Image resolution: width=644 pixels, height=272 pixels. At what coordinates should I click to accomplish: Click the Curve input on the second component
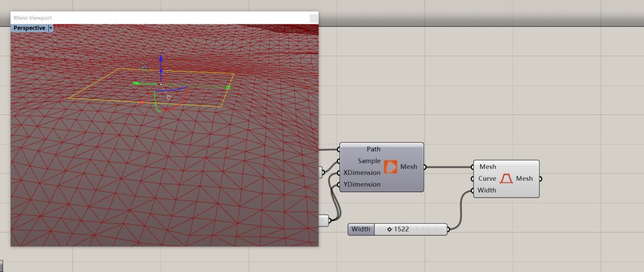[487, 178]
